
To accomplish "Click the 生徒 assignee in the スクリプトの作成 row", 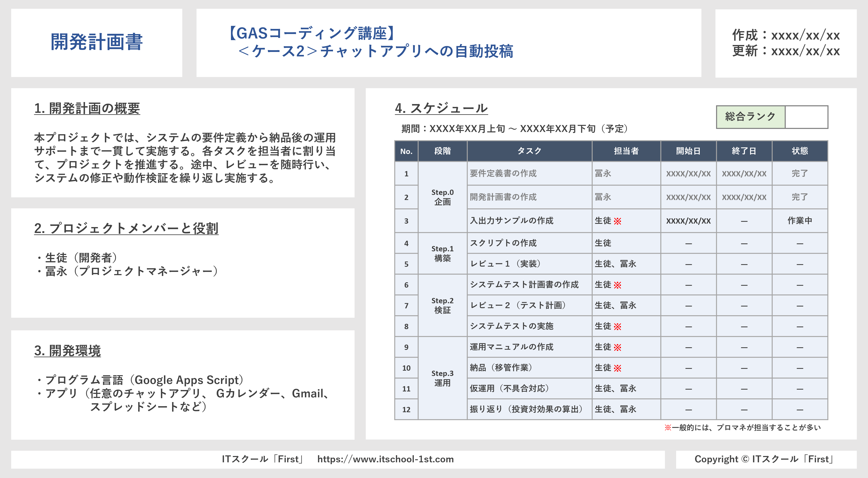I will click(x=603, y=243).
